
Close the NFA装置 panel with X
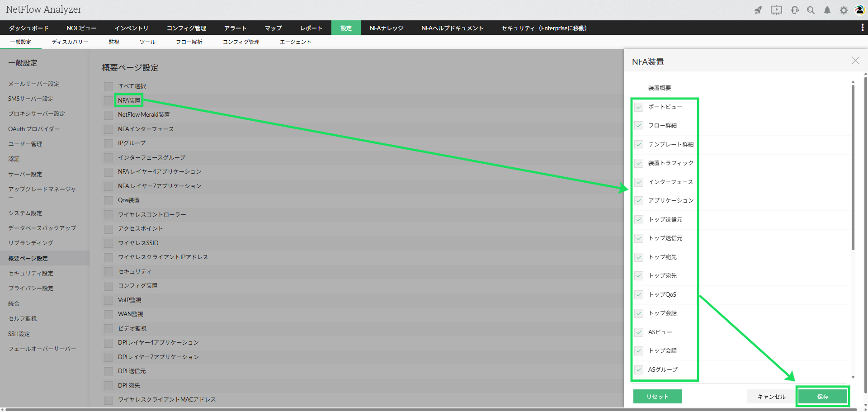click(855, 61)
